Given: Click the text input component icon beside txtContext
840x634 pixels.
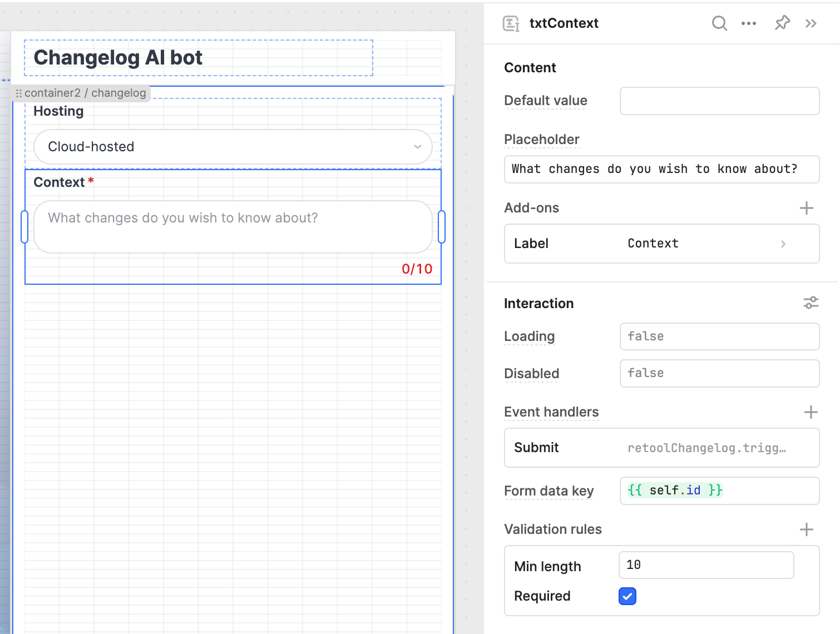Looking at the screenshot, I should tap(511, 23).
